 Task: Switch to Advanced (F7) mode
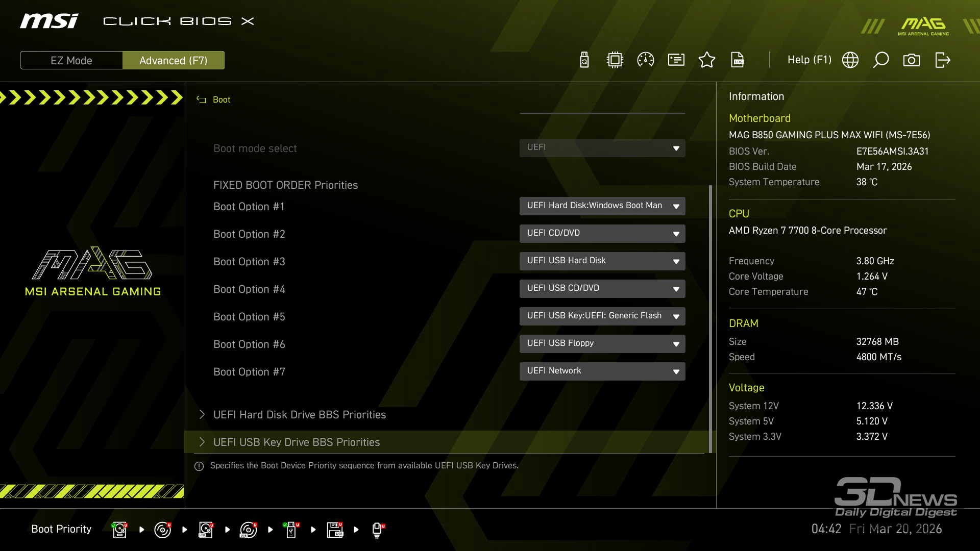[x=173, y=60]
